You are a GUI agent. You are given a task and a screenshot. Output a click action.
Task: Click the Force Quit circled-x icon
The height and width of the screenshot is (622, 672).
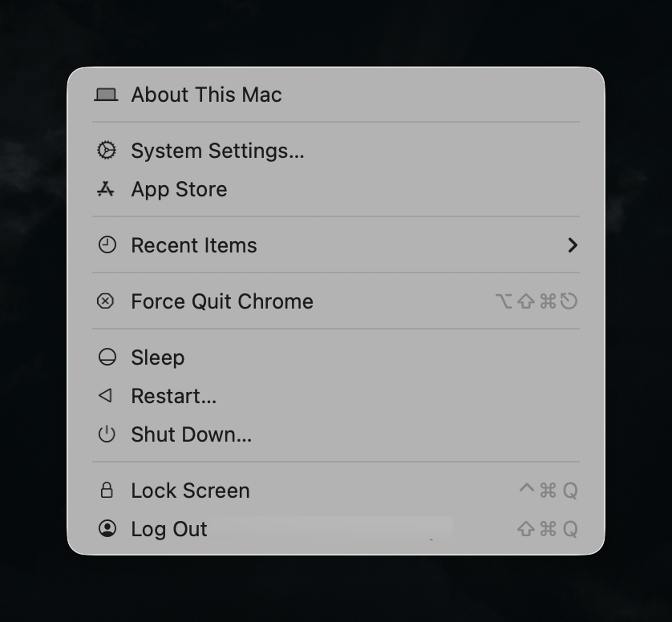tap(106, 301)
